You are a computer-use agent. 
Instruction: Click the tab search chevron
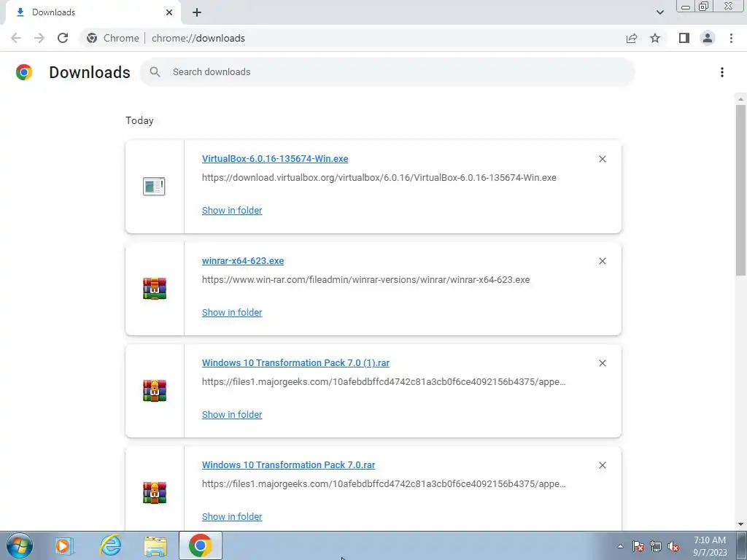click(659, 12)
